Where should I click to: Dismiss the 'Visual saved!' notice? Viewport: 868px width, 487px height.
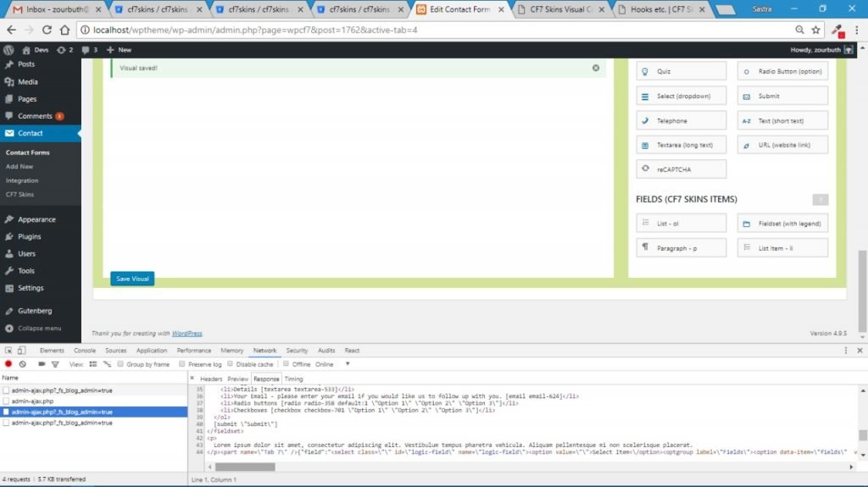tap(595, 68)
